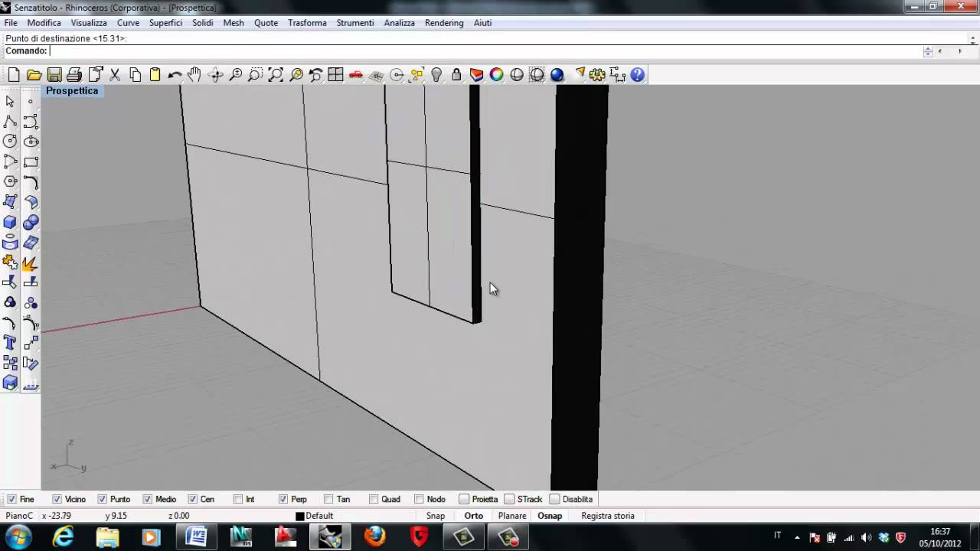
Task: Click PianoC coordinate system label
Action: (19, 516)
